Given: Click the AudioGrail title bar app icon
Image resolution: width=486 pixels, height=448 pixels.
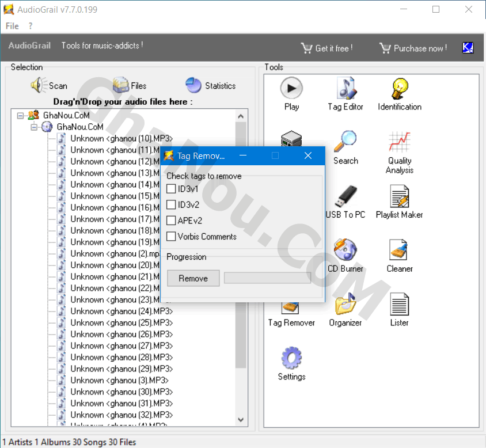Looking at the screenshot, I should click(9, 9).
